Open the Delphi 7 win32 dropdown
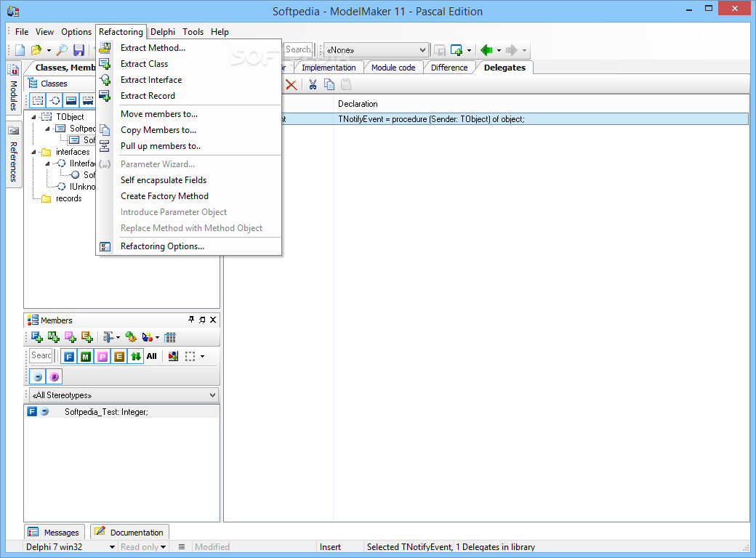The image size is (756, 558). click(x=113, y=547)
